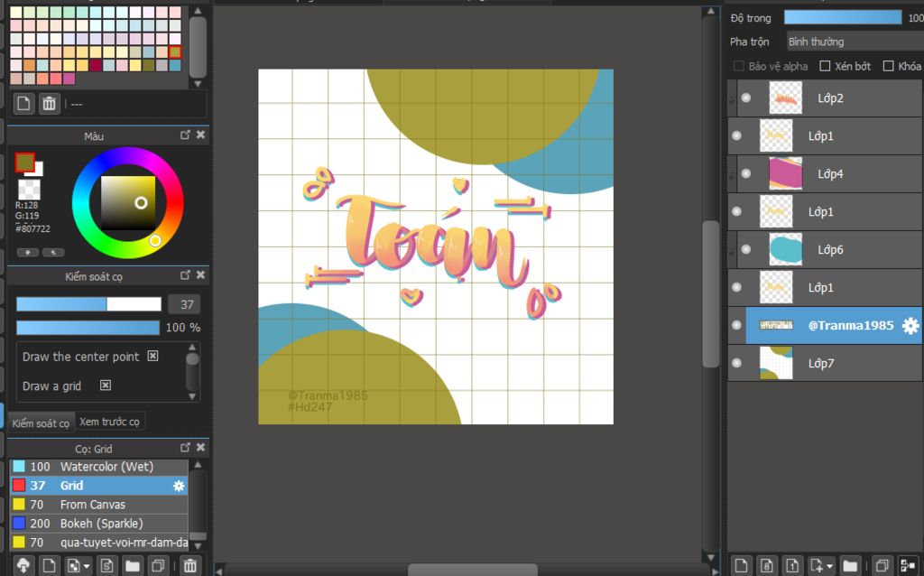Image resolution: width=924 pixels, height=576 pixels.
Task: Toggle Bảo vệ alpha checkbox
Action: click(738, 66)
